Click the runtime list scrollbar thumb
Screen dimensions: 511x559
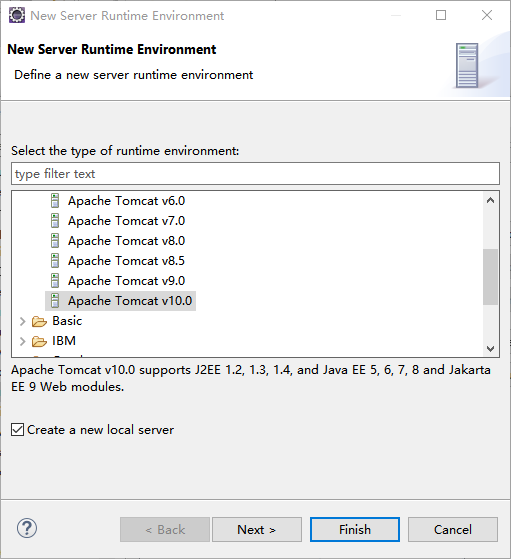[x=490, y=277]
